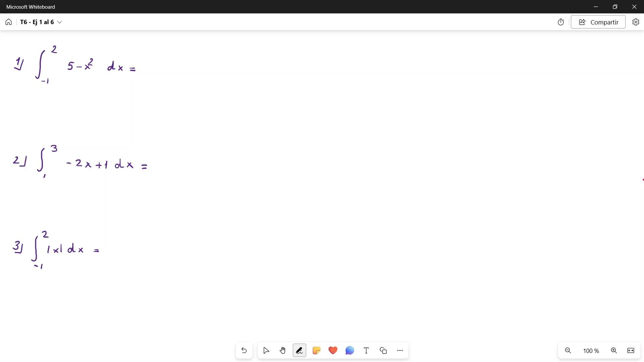Click the Undo arrow button

pyautogui.click(x=244, y=351)
